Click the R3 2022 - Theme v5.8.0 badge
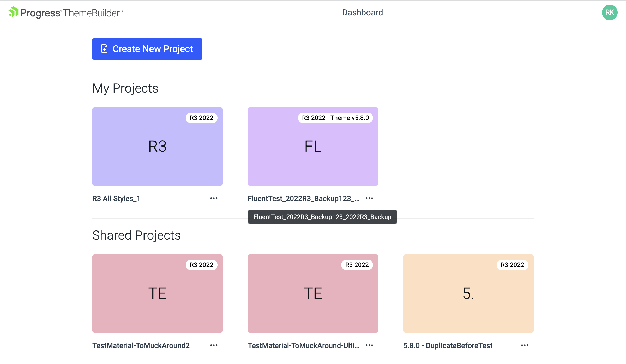 click(335, 118)
